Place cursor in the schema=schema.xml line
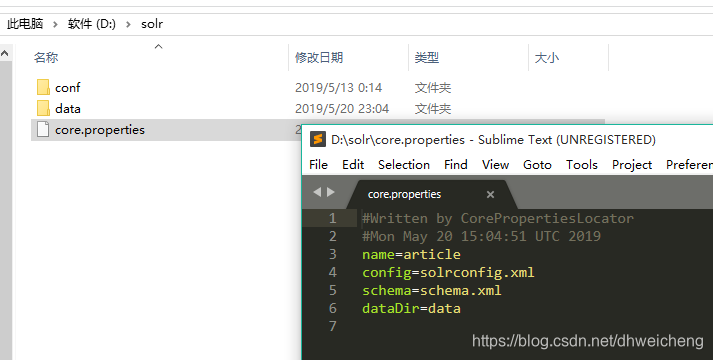This screenshot has height=360, width=713. (x=432, y=290)
